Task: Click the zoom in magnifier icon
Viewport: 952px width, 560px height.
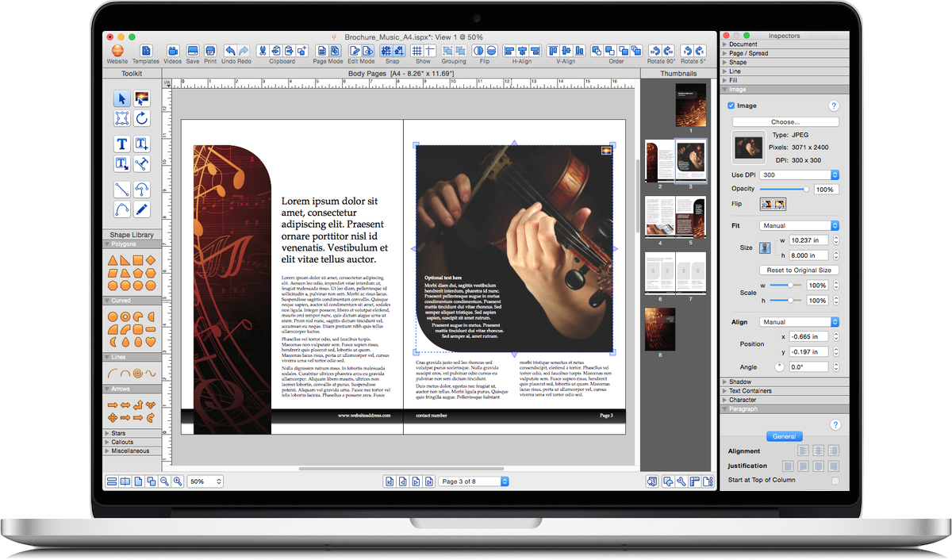Action: point(177,481)
